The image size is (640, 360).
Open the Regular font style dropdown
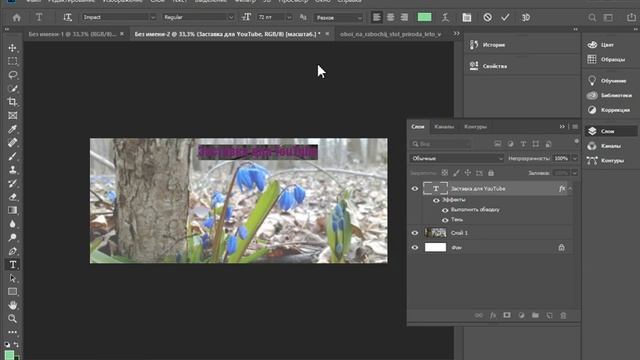[231, 18]
